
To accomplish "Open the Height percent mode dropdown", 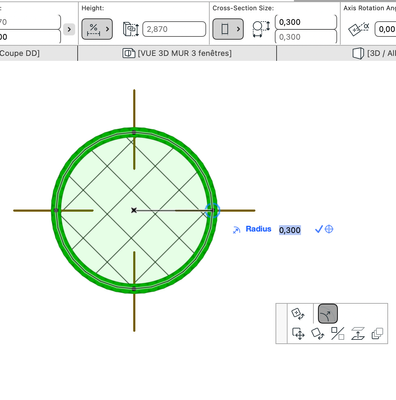I will pos(97,29).
